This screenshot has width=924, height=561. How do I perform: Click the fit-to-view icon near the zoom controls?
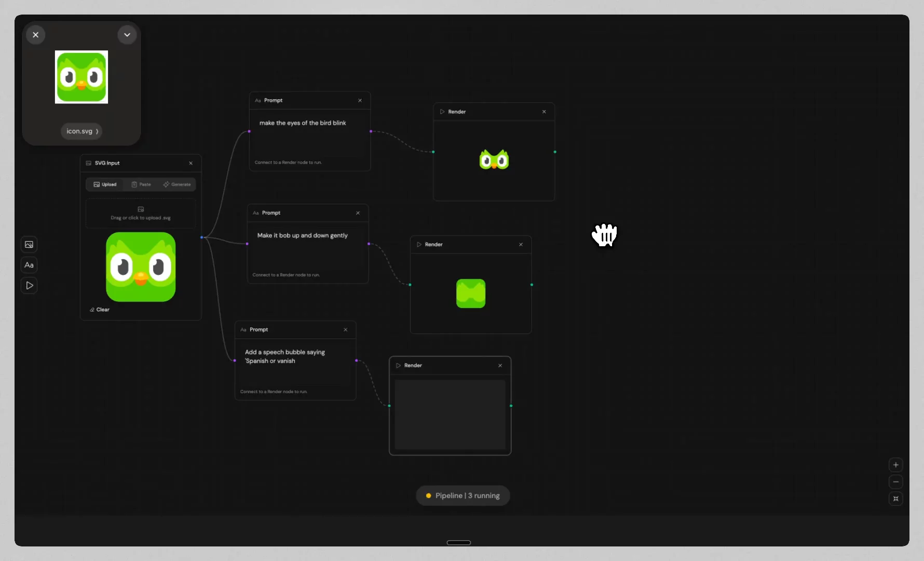895,499
